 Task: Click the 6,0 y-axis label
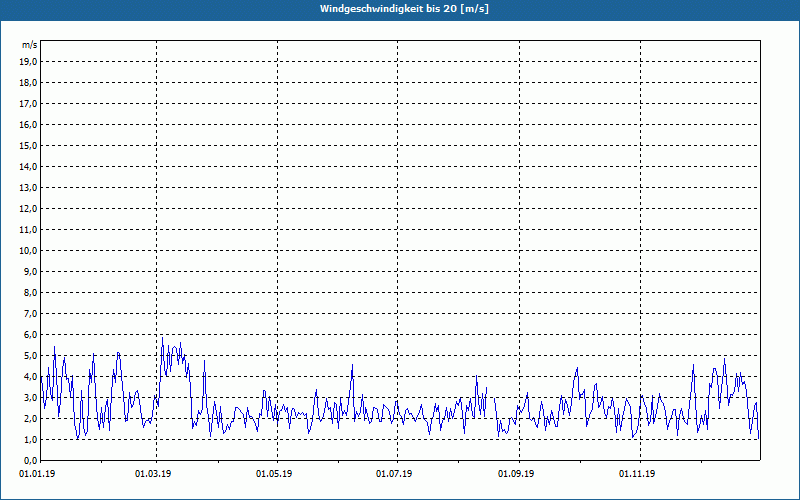[30, 335]
